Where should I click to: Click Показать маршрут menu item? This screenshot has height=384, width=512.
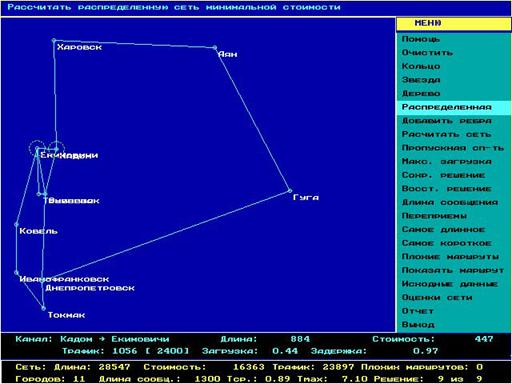point(453,270)
